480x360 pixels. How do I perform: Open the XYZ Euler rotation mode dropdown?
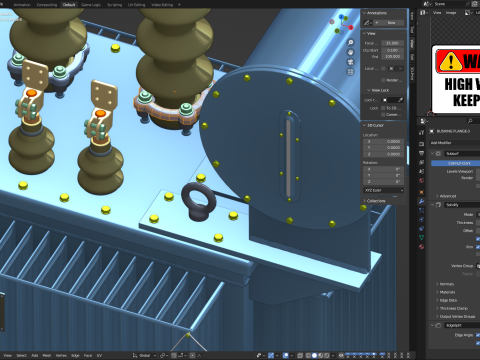click(384, 190)
